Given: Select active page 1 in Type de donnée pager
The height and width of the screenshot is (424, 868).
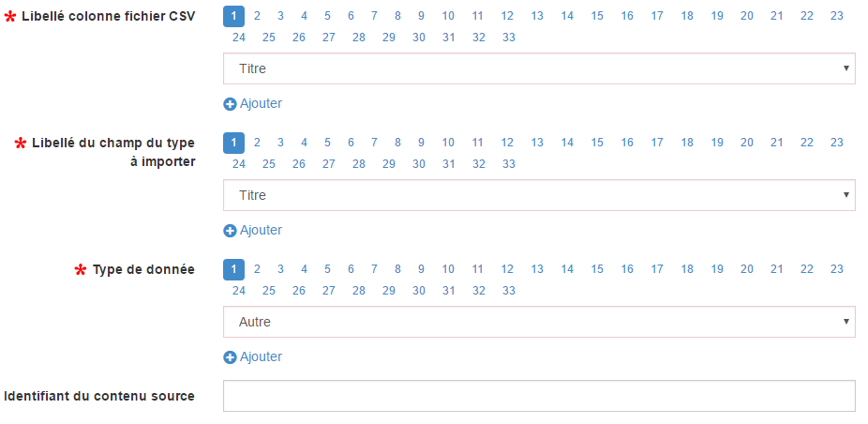Looking at the screenshot, I should coord(233,269).
